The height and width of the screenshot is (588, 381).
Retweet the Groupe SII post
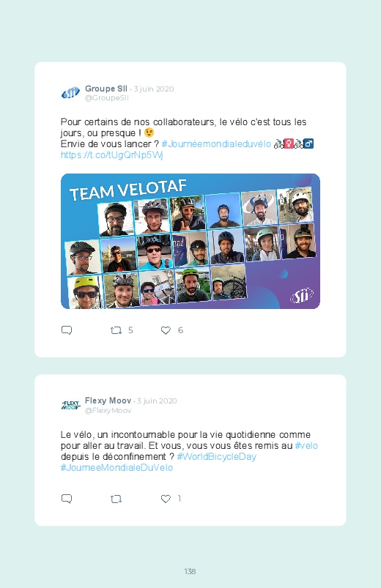click(x=116, y=330)
